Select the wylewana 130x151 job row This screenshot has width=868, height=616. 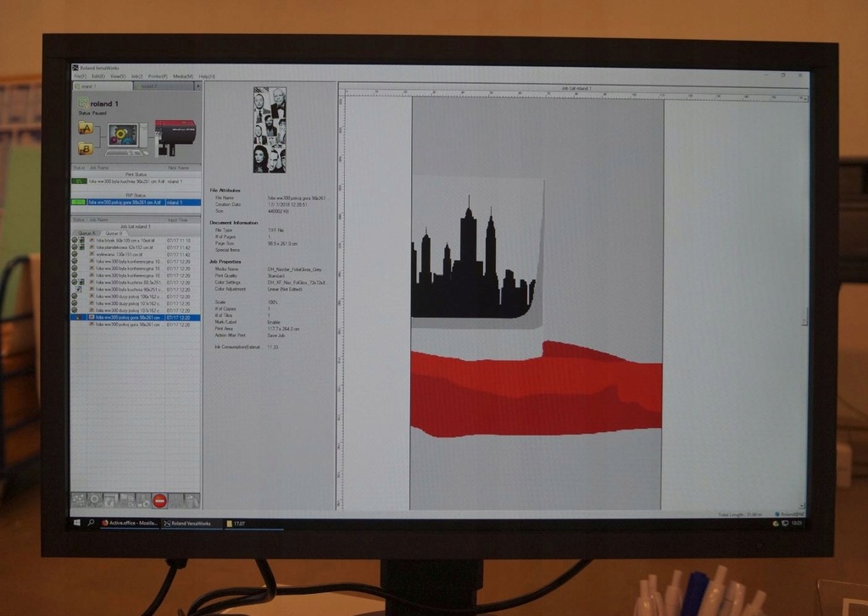[x=136, y=254]
